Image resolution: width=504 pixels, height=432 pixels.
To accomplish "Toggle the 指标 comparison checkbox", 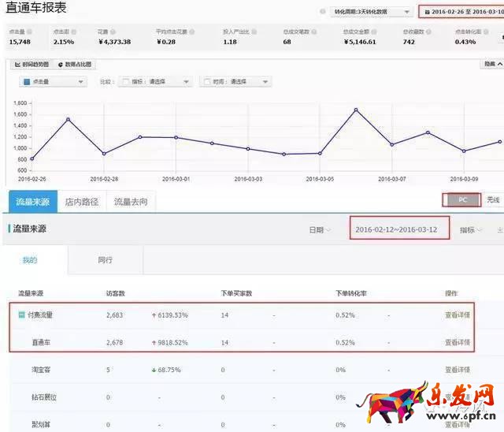I will [124, 81].
